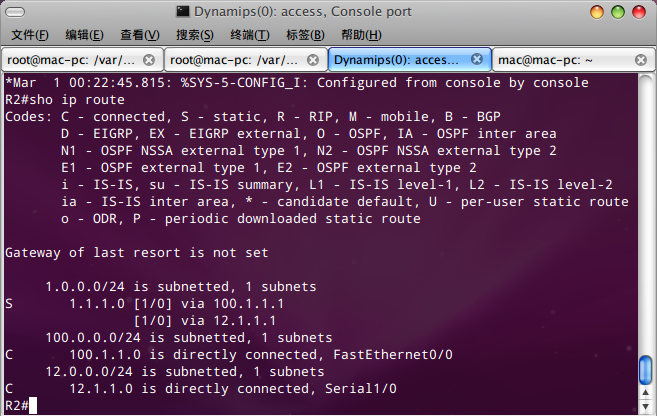The height and width of the screenshot is (416, 657).
Task: Close the Dynamips(0) tab
Action: click(x=476, y=59)
